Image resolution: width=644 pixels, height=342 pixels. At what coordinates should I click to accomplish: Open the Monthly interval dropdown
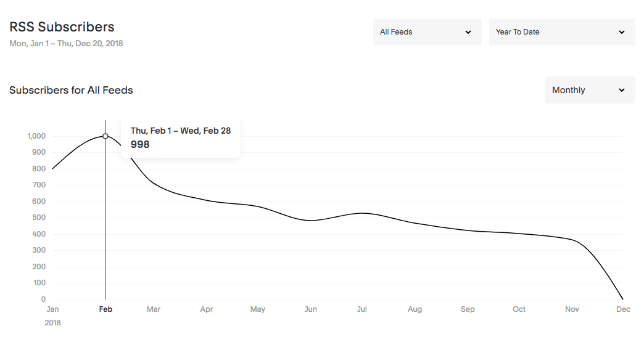[590, 90]
